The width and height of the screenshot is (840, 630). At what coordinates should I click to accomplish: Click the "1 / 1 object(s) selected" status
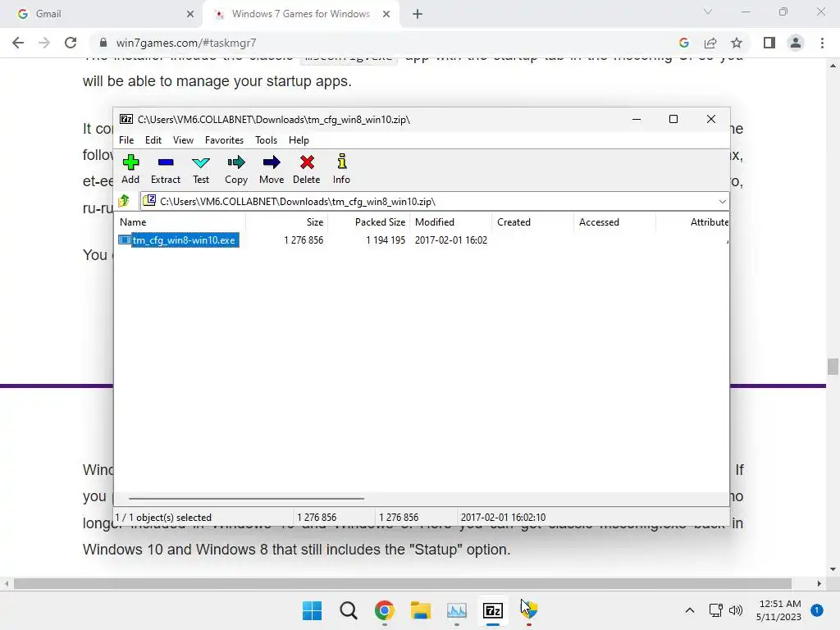(163, 518)
